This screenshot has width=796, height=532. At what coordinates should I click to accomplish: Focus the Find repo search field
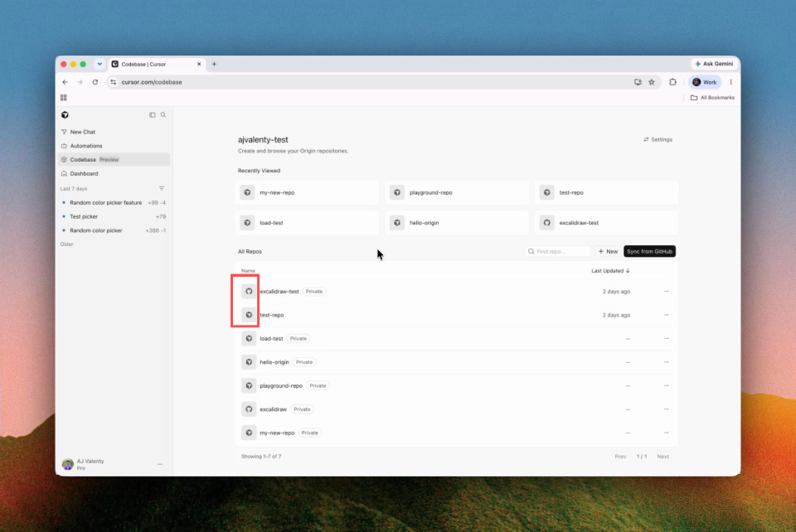pos(558,252)
